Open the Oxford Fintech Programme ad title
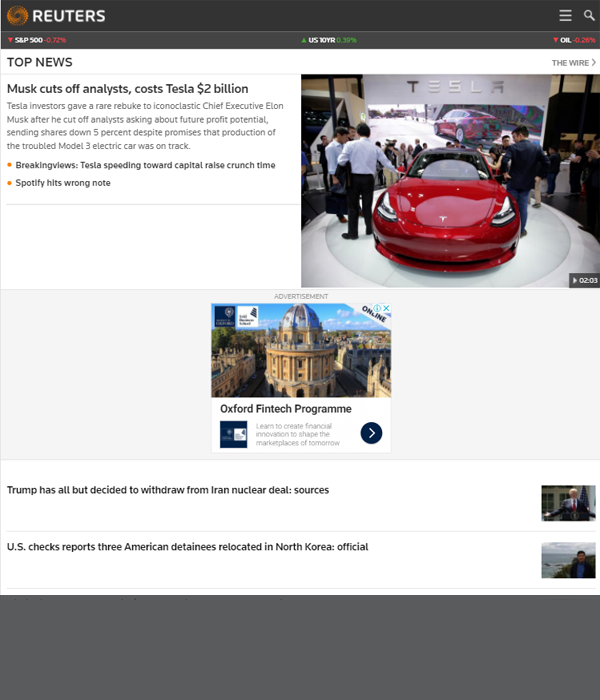 coord(286,409)
